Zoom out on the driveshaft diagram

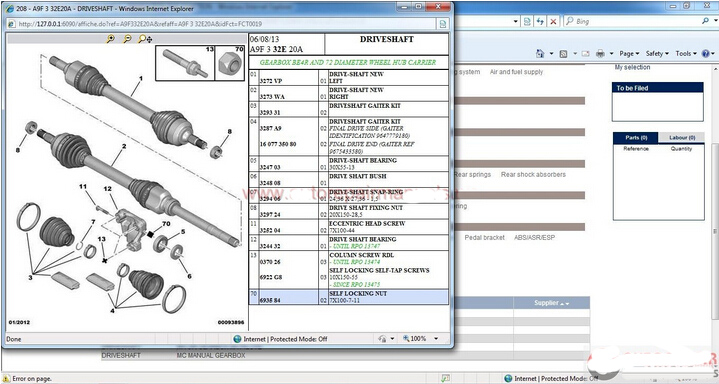pos(127,39)
